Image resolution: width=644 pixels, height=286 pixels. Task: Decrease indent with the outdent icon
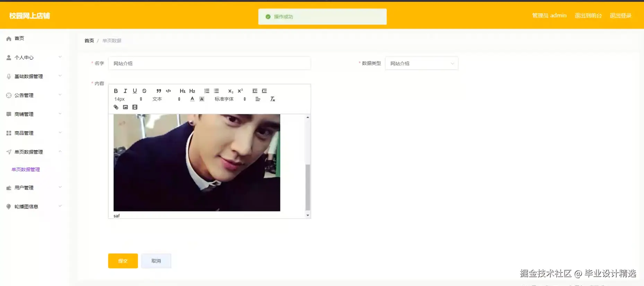[255, 91]
